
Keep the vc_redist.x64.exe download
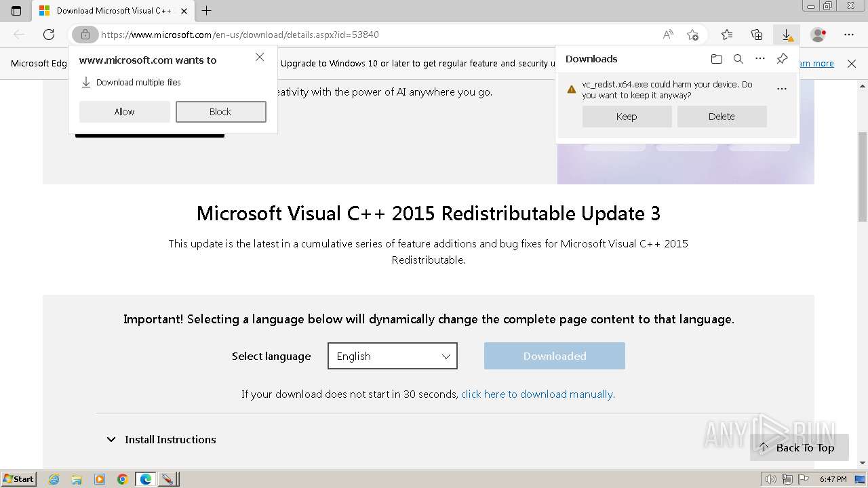(x=627, y=117)
